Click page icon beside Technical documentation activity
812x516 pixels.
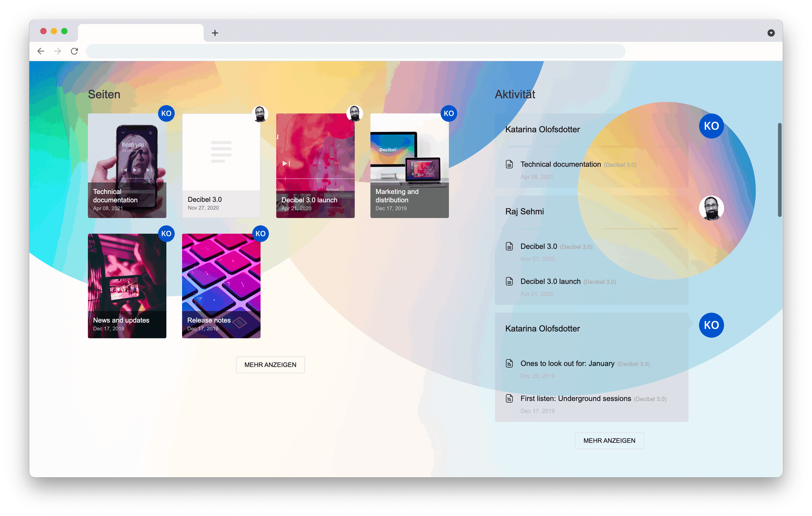pyautogui.click(x=509, y=164)
